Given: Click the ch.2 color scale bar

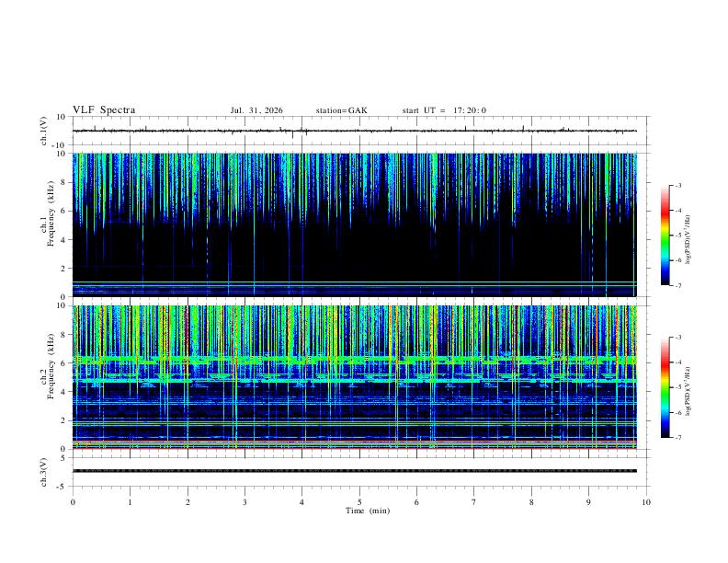Looking at the screenshot, I should point(665,387).
